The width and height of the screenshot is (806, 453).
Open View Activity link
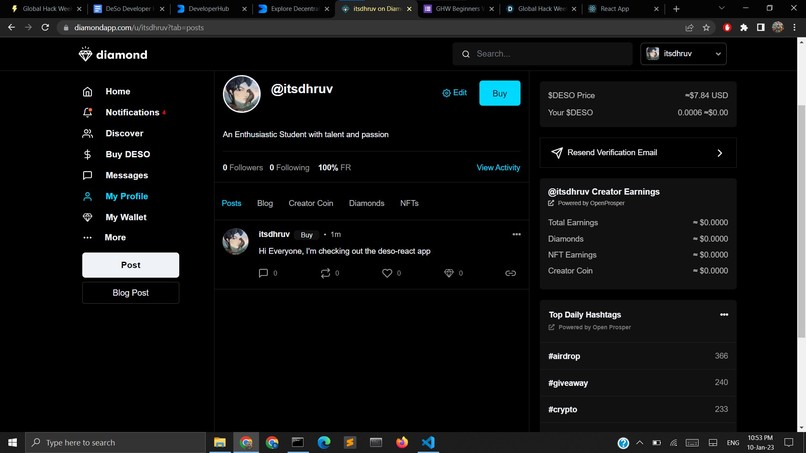(x=498, y=168)
